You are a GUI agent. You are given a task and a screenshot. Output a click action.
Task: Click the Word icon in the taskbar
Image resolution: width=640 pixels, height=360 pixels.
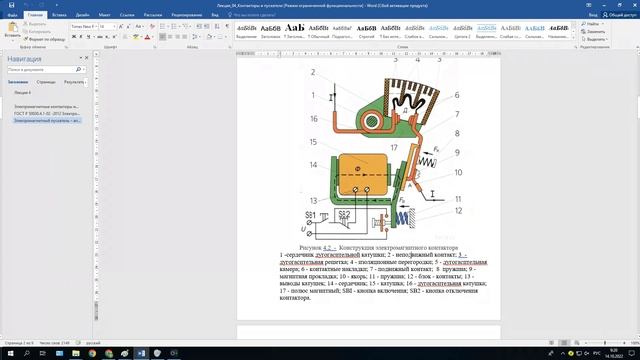tap(141, 353)
